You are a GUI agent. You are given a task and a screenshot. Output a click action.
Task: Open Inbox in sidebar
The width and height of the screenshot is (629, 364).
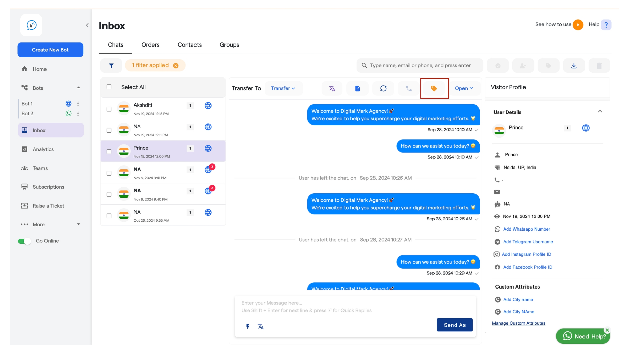click(x=51, y=130)
